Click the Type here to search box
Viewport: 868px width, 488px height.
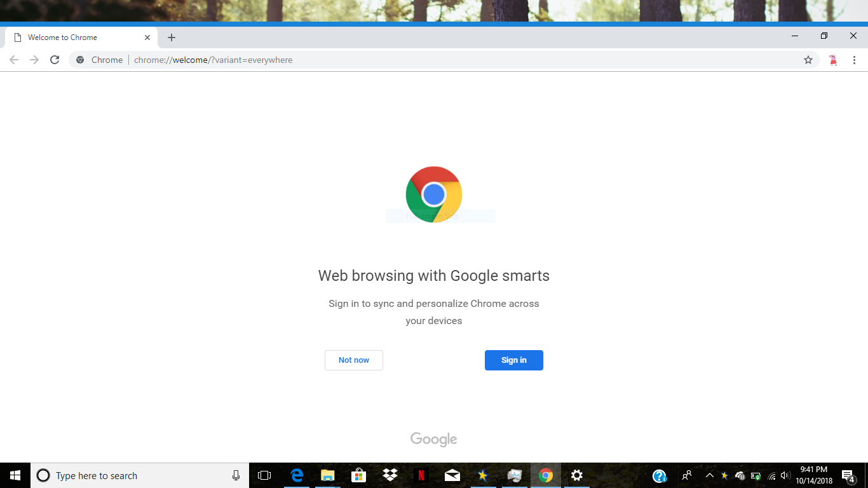click(140, 475)
